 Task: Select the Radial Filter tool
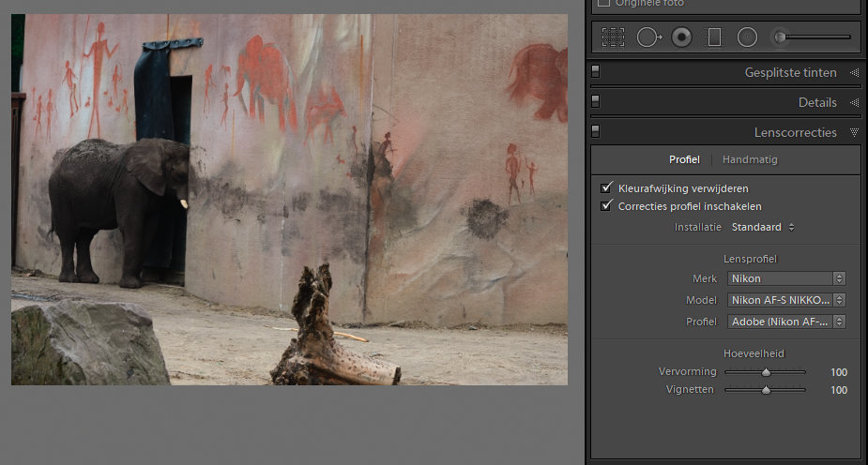click(747, 37)
